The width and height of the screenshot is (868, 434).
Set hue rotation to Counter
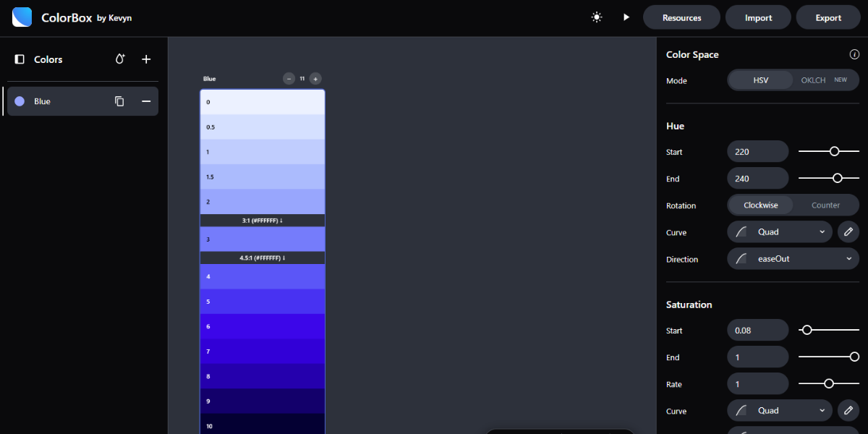[825, 205]
